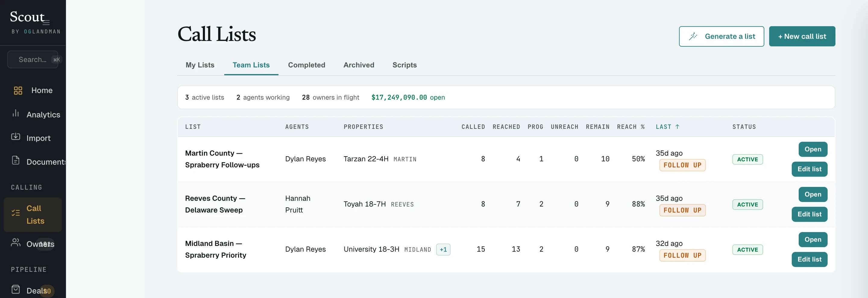Focus the sidebar Search field
This screenshot has height=298, width=868.
click(33, 60)
